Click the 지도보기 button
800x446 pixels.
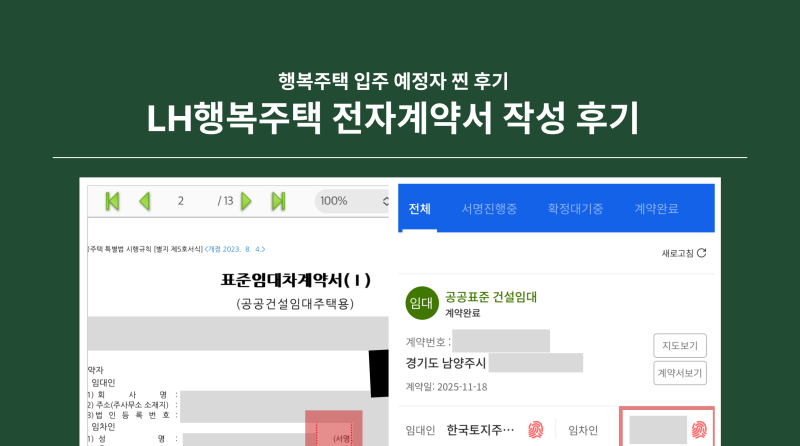[680, 345]
